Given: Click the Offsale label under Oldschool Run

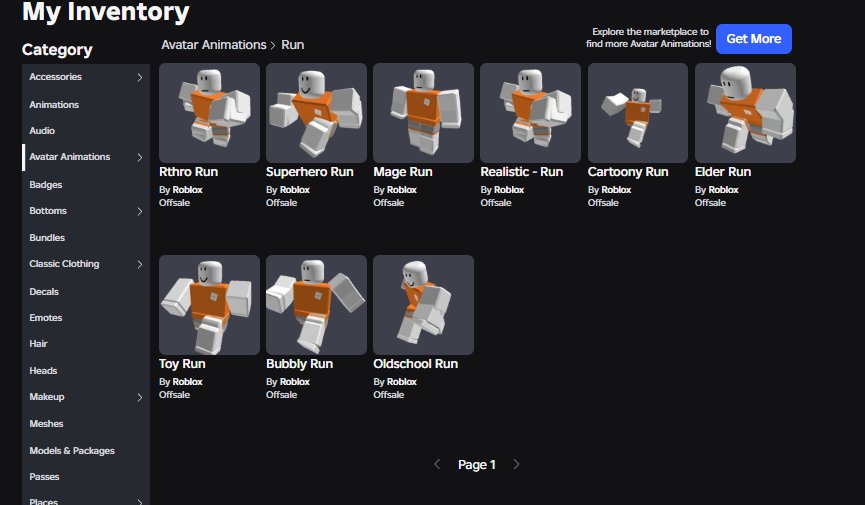Looking at the screenshot, I should (388, 395).
